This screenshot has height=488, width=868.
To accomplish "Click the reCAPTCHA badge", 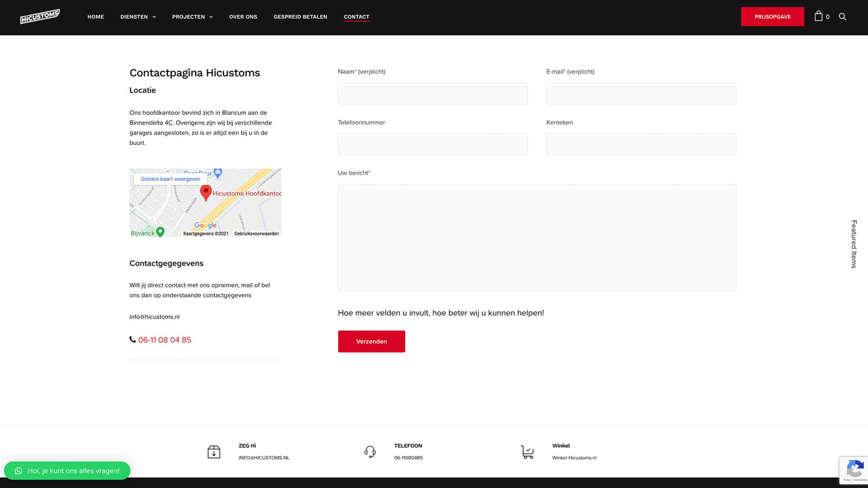I will [x=854, y=470].
